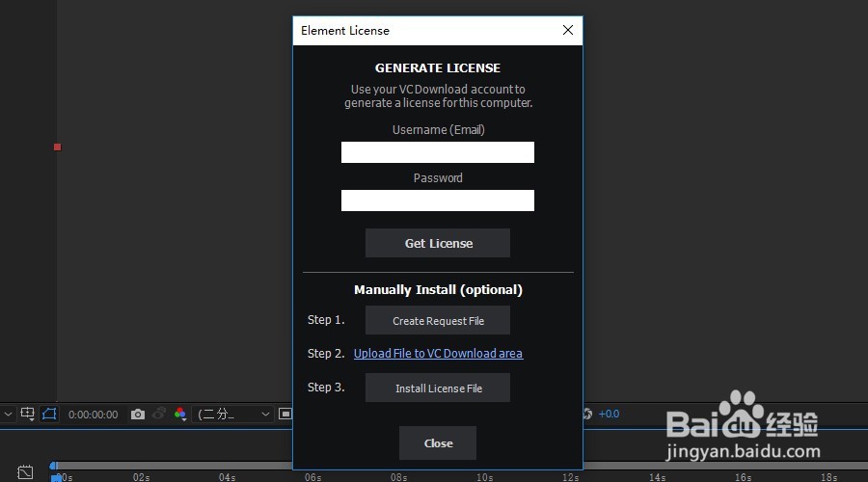The width and height of the screenshot is (868, 482).
Task: Click the 16s mark on time ruler
Action: (x=743, y=477)
